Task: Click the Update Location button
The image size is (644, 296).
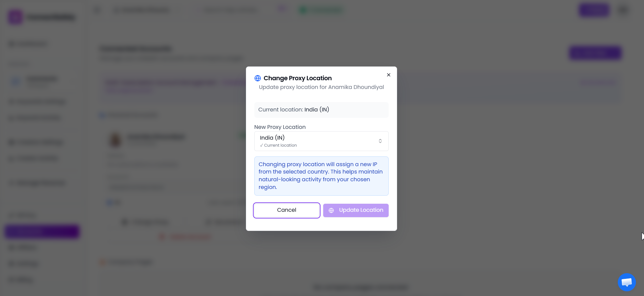Action: coord(356,210)
